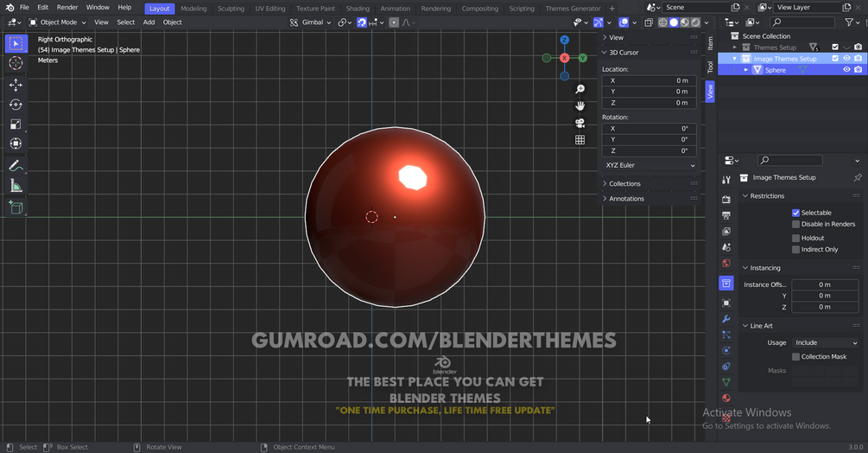Viewport: 868px width, 453px height.
Task: Switch to solid viewport shading
Action: (x=674, y=22)
